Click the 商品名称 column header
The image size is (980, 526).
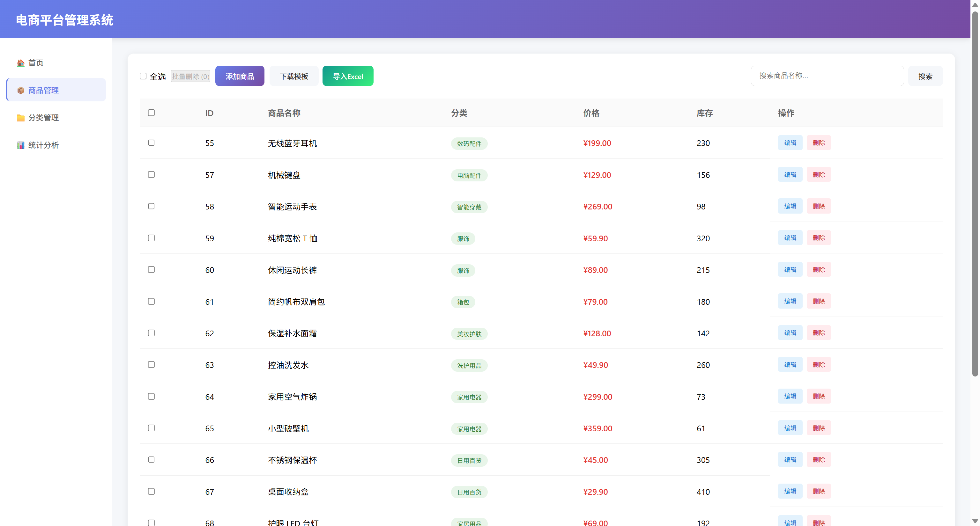click(284, 113)
